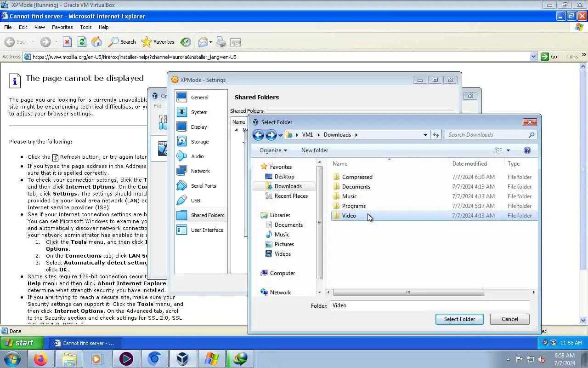The height and width of the screenshot is (368, 588).
Task: Click back arrow in Select Folder dialog
Action: coord(258,135)
